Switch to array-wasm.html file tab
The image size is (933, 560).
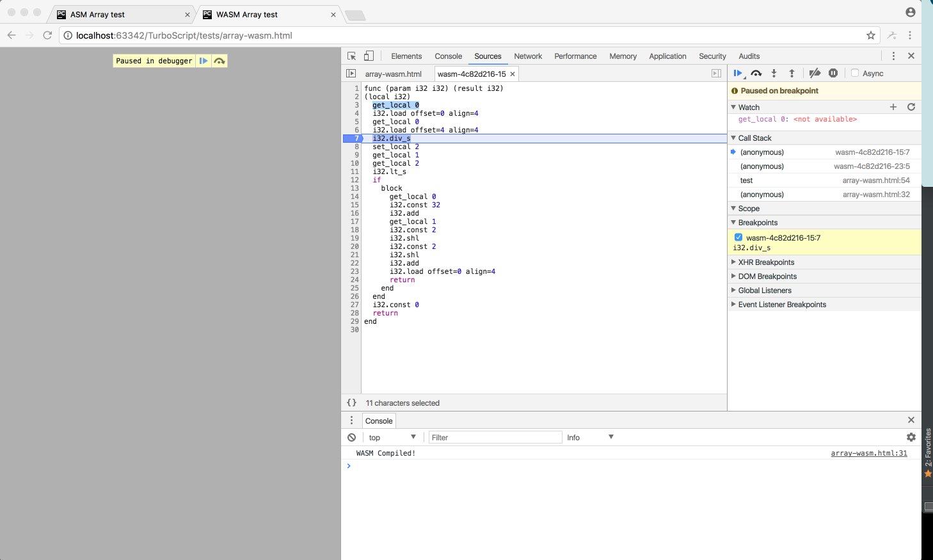click(393, 74)
